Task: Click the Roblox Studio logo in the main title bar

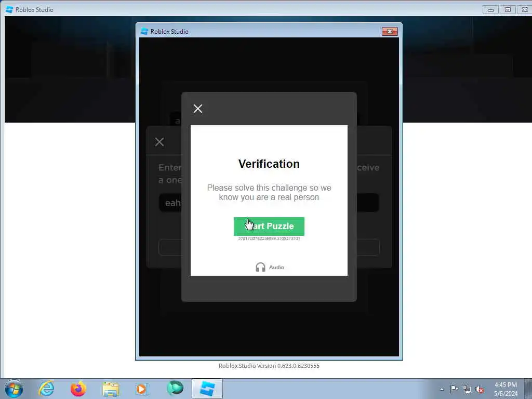Action: point(9,9)
